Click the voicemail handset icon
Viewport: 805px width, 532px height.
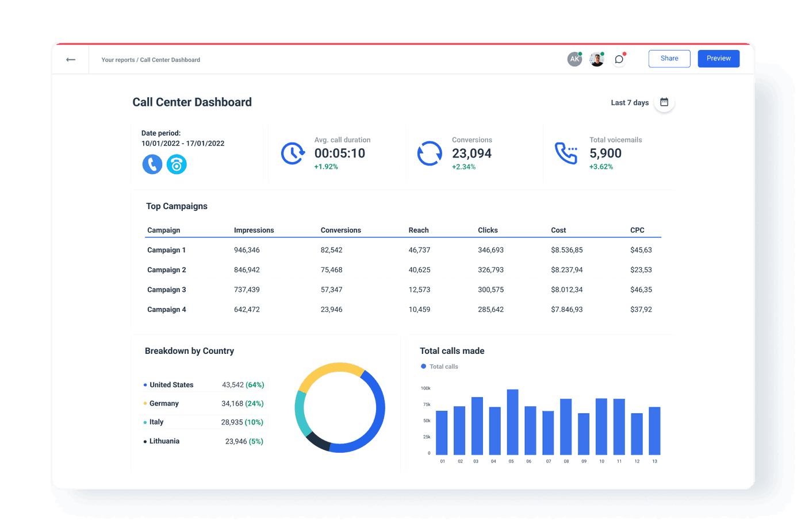566,153
